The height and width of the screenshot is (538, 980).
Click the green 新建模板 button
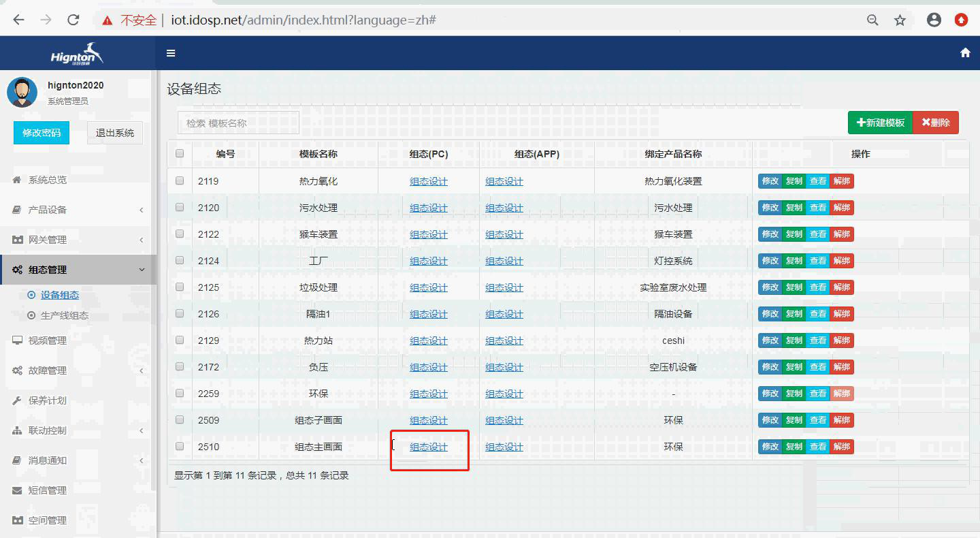[880, 123]
